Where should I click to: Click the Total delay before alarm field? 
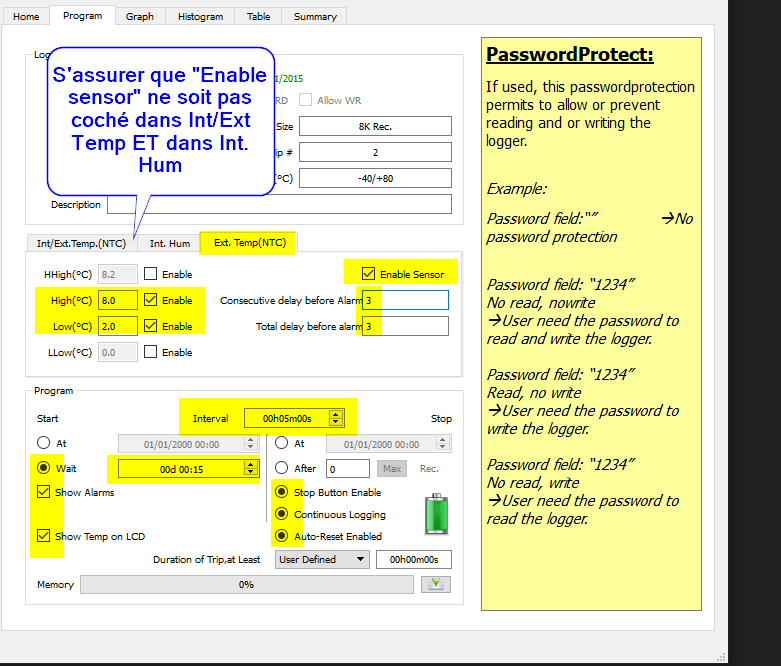point(405,326)
